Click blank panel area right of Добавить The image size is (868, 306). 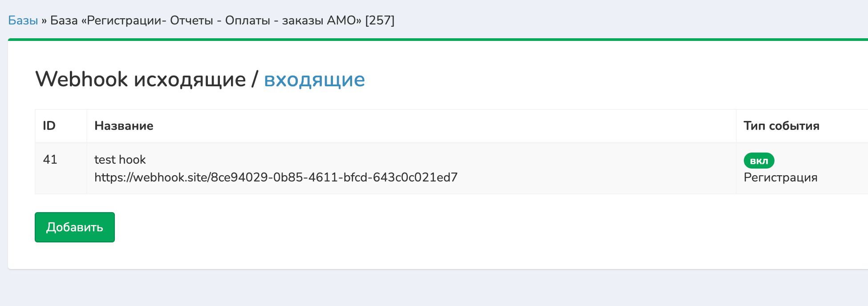pyautogui.click(x=445, y=227)
